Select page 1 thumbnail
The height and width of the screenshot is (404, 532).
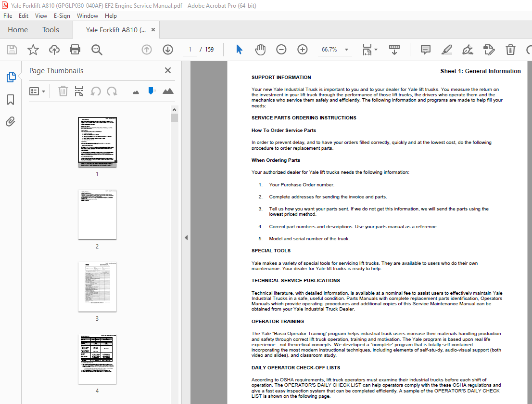click(97, 142)
